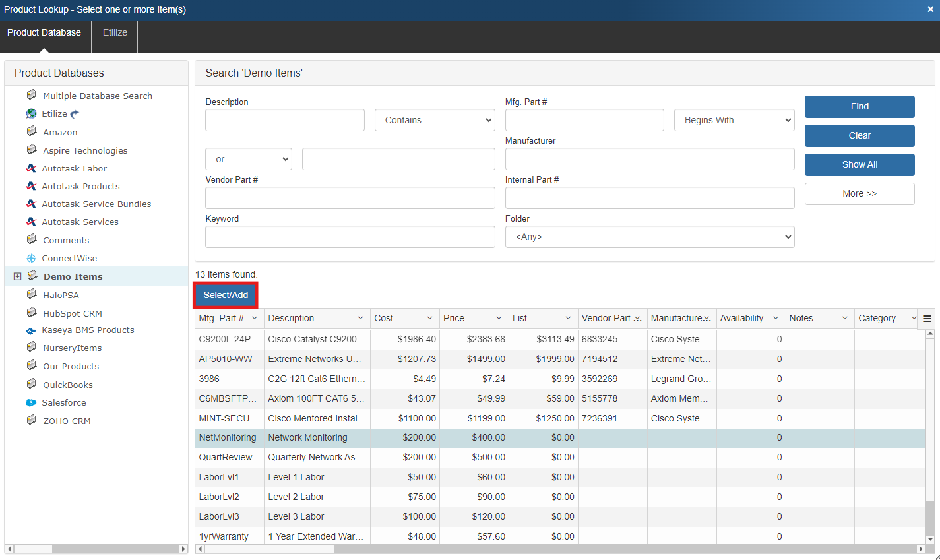This screenshot has width=940, height=560.
Task: Click the Salesforce cloud icon
Action: point(31,403)
